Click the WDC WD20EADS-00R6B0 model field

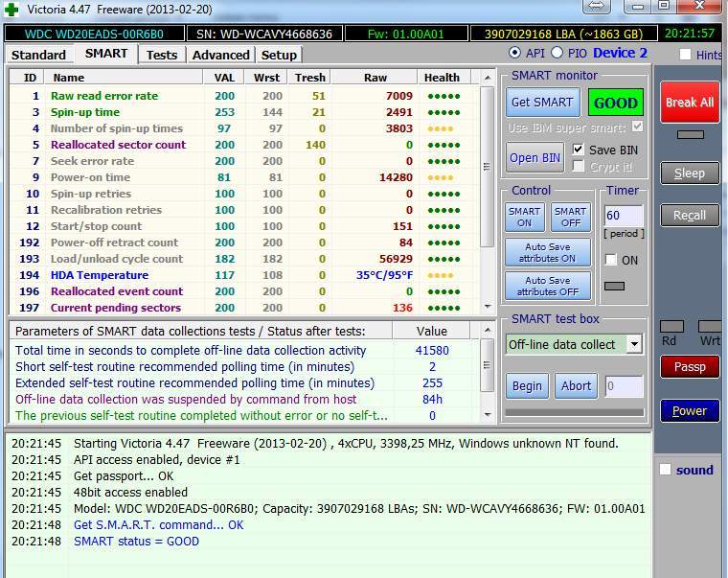[x=94, y=34]
